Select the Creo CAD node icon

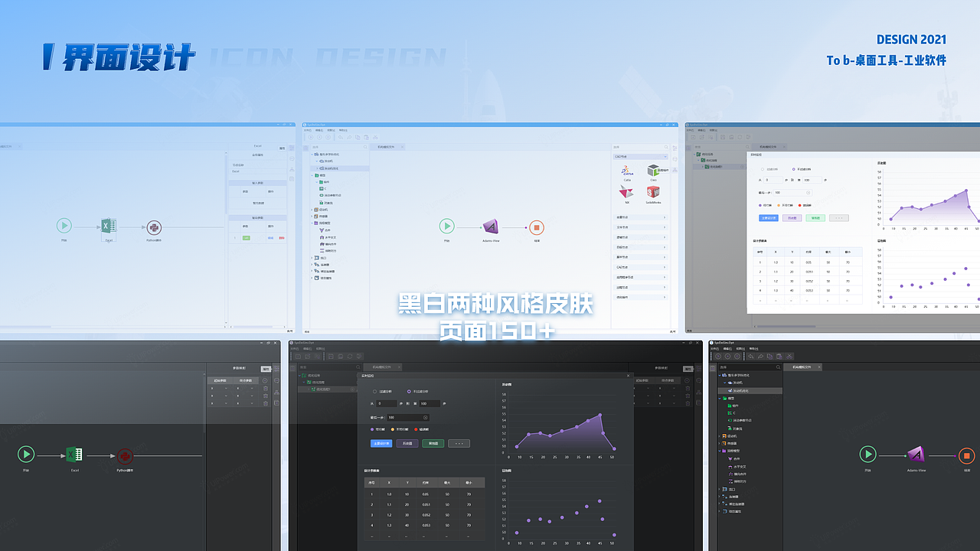tap(653, 172)
